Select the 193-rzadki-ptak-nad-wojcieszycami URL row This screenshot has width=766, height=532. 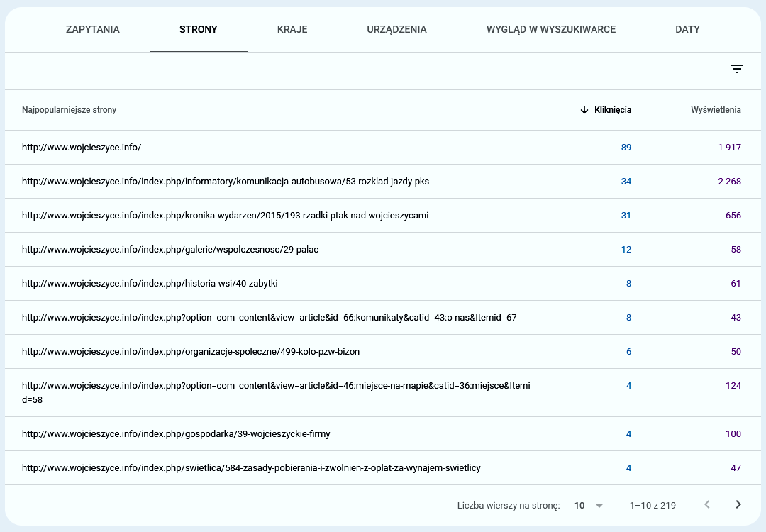coord(383,216)
